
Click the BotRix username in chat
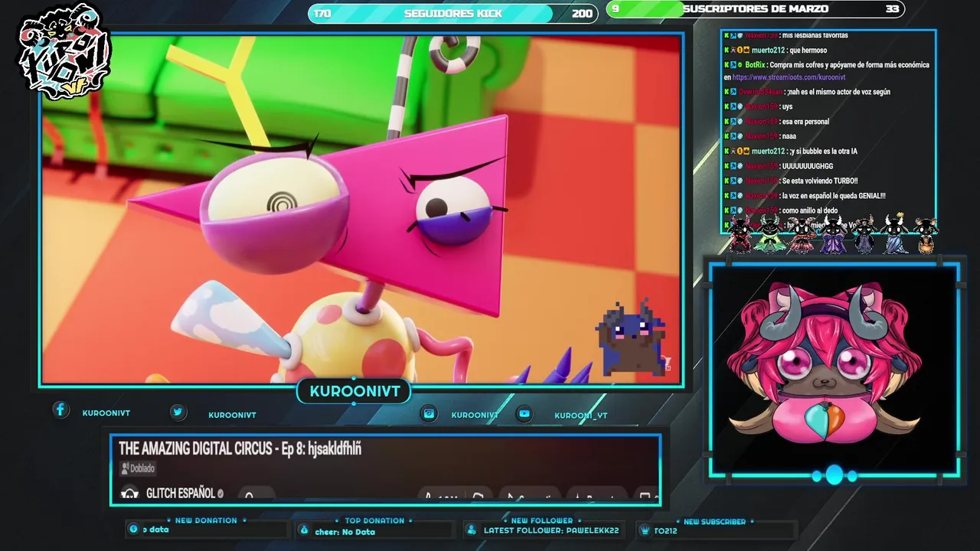pyautogui.click(x=755, y=65)
